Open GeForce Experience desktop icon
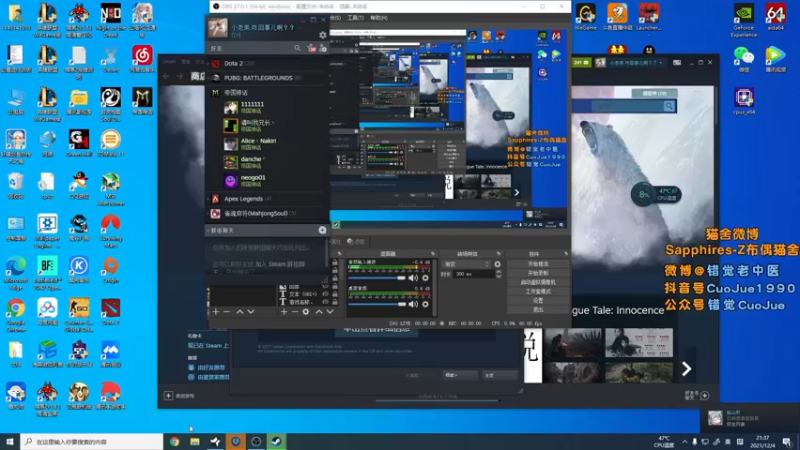Viewport: 800px width, 450px height. pyautogui.click(x=744, y=20)
